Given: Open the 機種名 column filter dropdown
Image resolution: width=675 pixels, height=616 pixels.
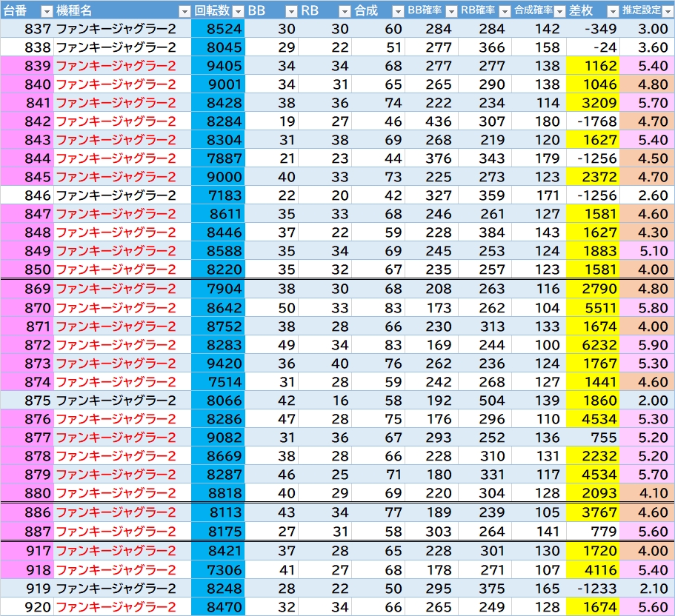Looking at the screenshot, I should [184, 12].
